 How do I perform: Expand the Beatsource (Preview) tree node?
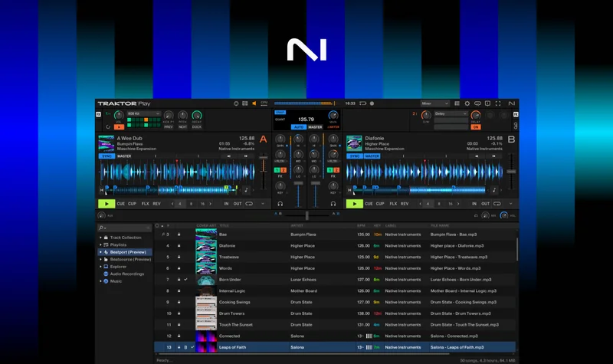pos(100,259)
